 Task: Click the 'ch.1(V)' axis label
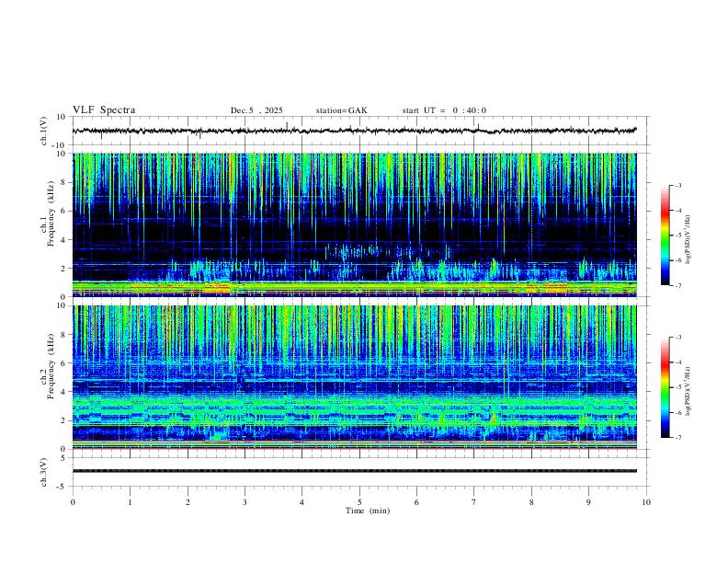click(44, 131)
